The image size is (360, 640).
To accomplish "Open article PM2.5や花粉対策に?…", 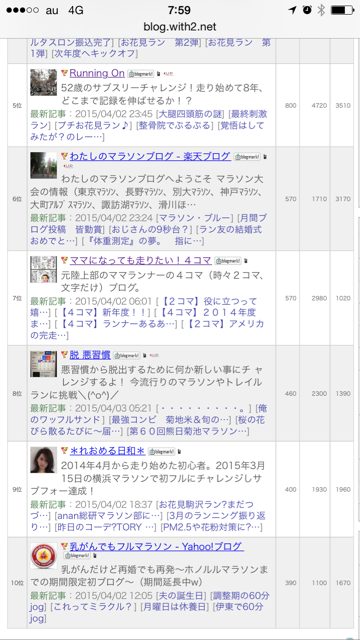I will click(x=211, y=527).
